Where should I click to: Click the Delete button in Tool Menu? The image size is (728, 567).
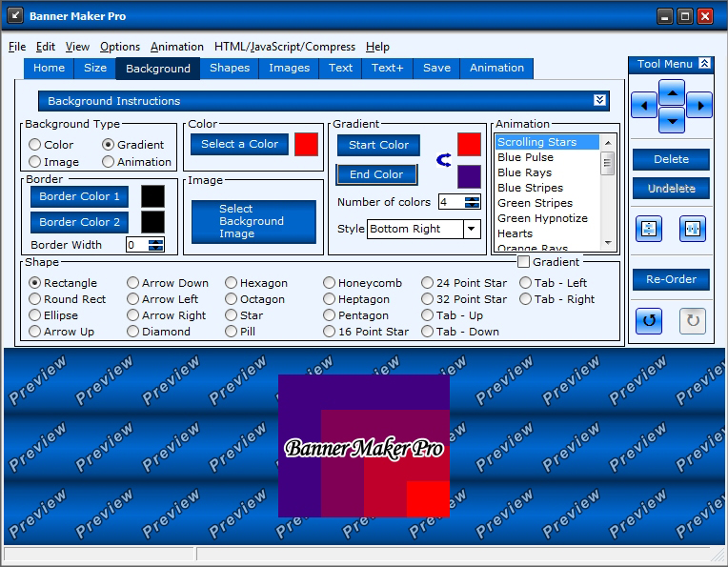click(671, 159)
